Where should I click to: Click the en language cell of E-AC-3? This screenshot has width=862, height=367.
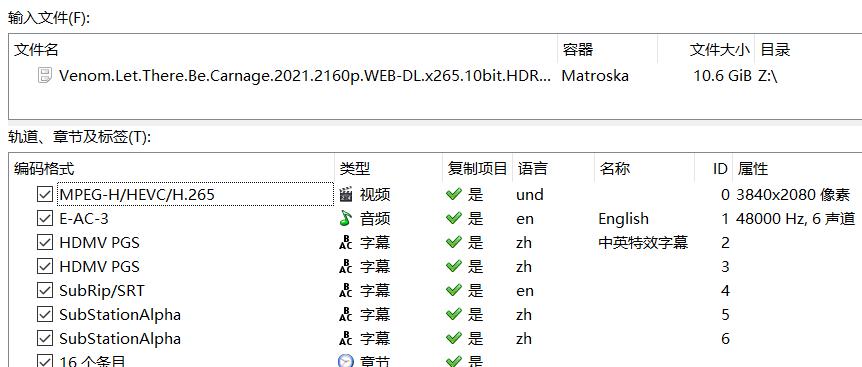click(524, 219)
